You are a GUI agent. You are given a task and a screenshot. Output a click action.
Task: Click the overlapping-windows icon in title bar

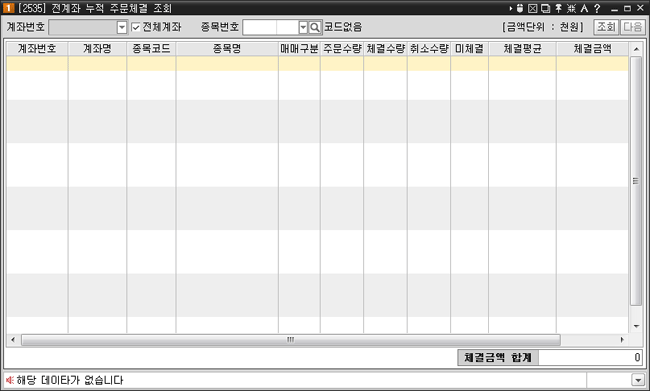point(546,8)
